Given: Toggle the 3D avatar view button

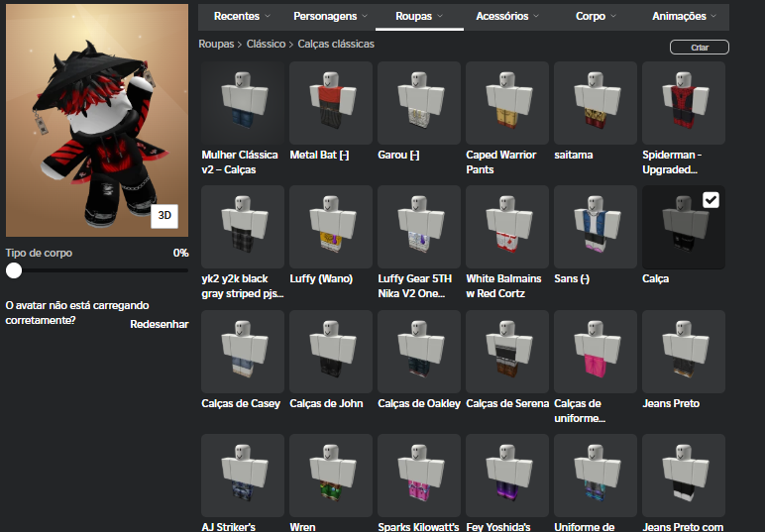Looking at the screenshot, I should 164,214.
